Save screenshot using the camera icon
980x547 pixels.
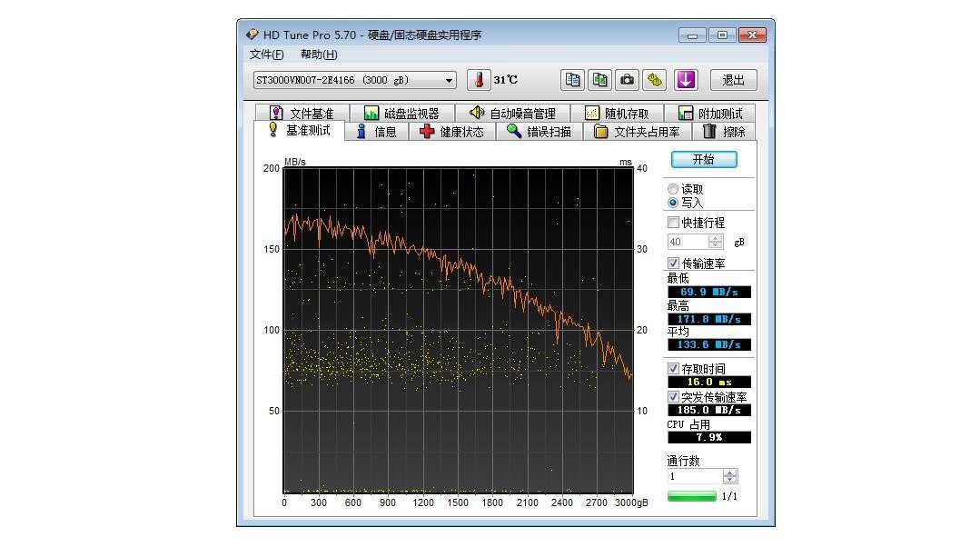[627, 80]
